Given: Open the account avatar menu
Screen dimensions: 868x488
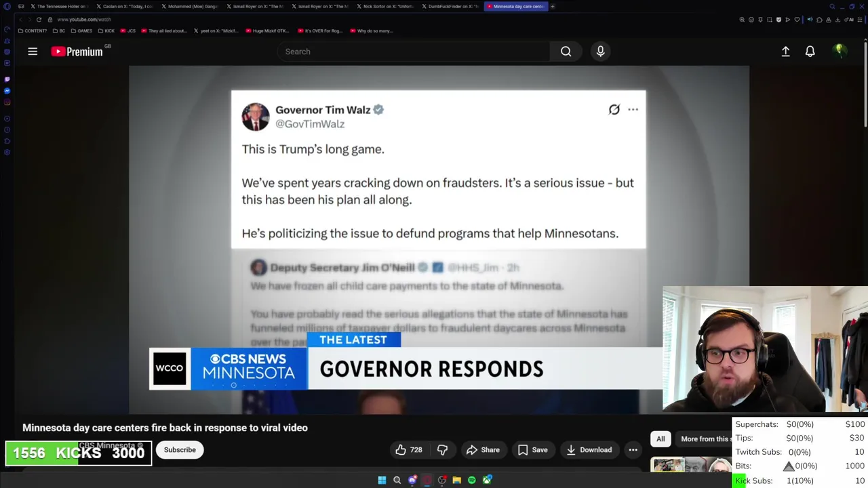Looking at the screenshot, I should click(840, 52).
